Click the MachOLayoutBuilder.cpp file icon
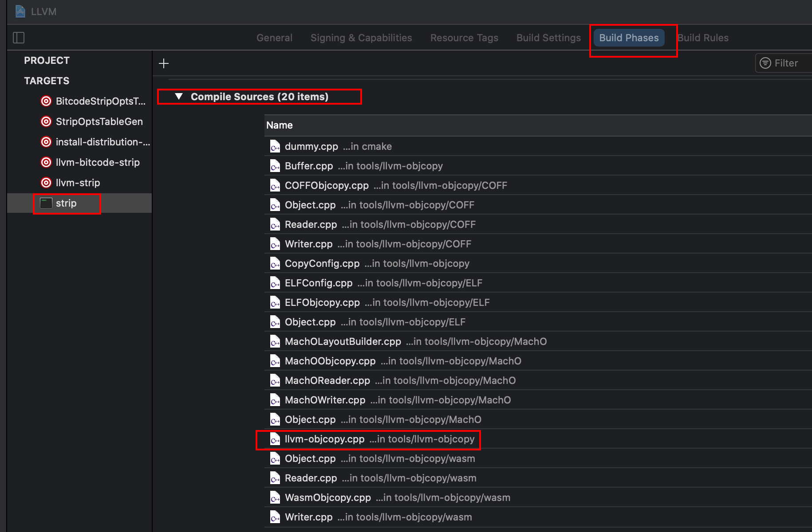The width and height of the screenshot is (812, 532). pyautogui.click(x=275, y=341)
